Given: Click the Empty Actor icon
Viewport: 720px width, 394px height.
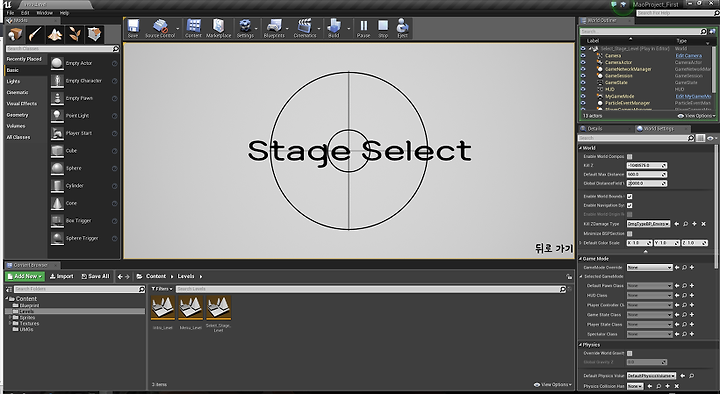Looking at the screenshot, I should [x=57, y=63].
